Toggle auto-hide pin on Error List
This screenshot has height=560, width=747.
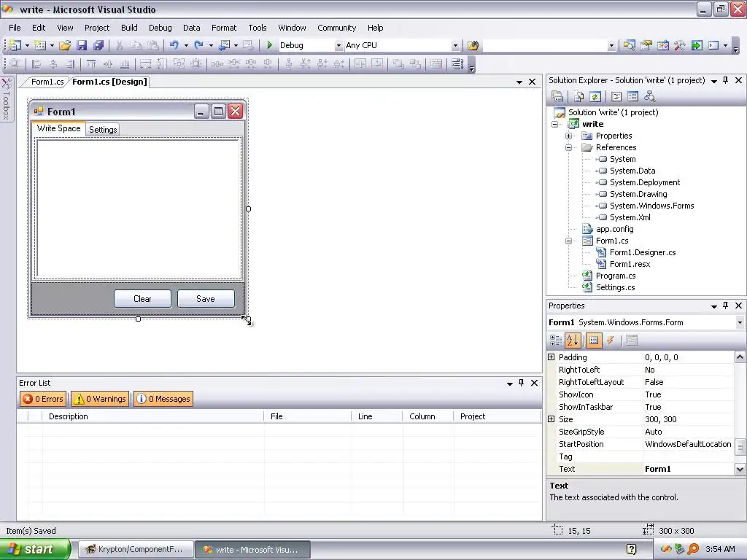coord(521,383)
